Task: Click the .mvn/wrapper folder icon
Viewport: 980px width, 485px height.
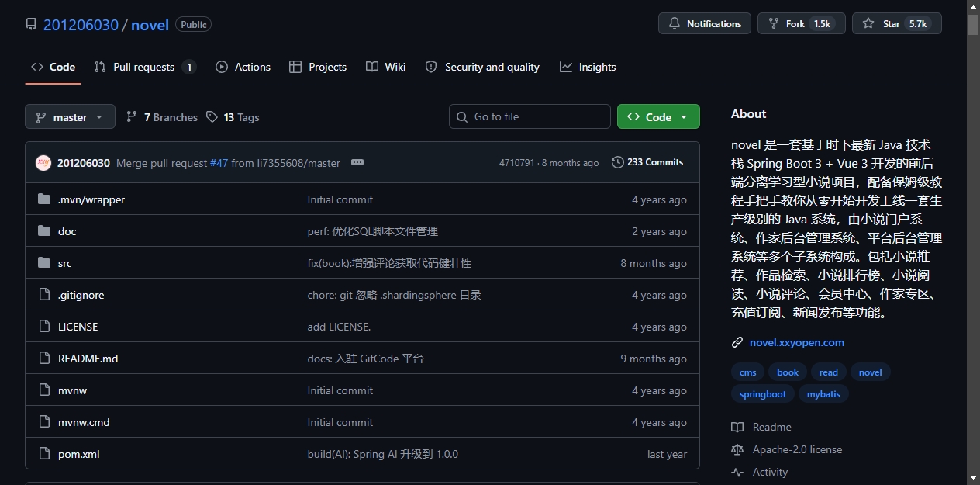Action: pyautogui.click(x=44, y=199)
